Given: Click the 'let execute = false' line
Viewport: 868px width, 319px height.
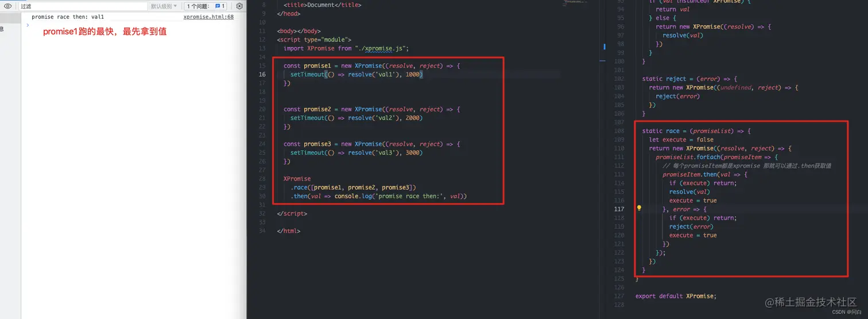Looking at the screenshot, I should pos(681,139).
